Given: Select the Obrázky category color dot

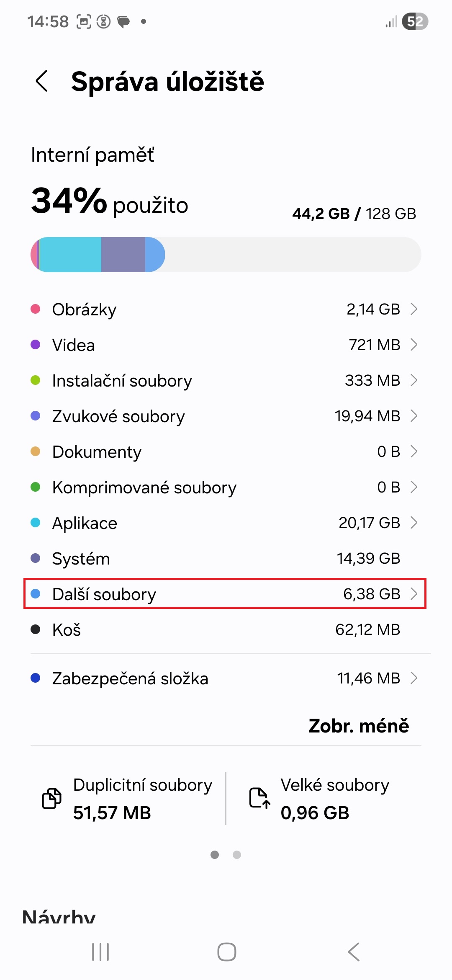Looking at the screenshot, I should click(x=36, y=309).
